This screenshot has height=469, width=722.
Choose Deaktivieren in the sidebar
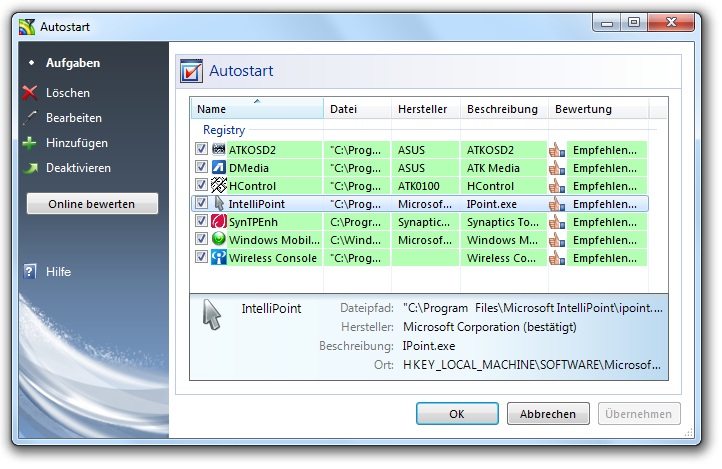[78, 168]
